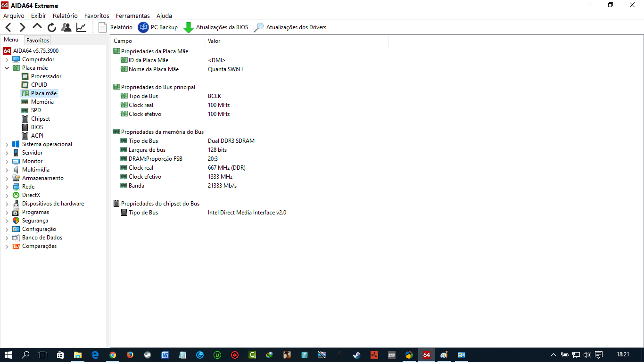Select the Banda row
The width and height of the screenshot is (644, 362).
coord(136,186)
